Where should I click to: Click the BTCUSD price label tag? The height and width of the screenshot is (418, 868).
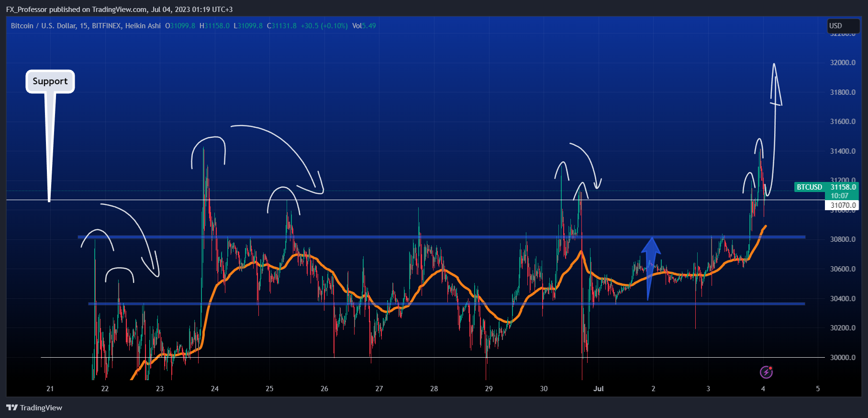pos(809,187)
